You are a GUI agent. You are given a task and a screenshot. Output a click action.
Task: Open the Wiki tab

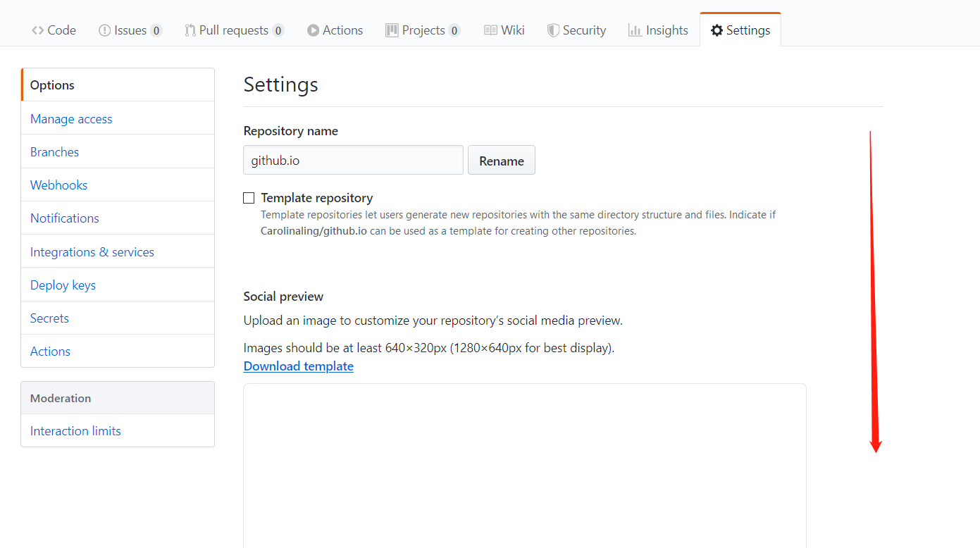tap(504, 30)
